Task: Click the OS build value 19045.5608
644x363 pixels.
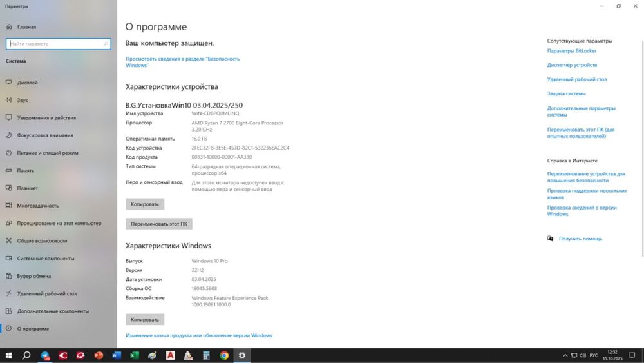Action: click(204, 289)
